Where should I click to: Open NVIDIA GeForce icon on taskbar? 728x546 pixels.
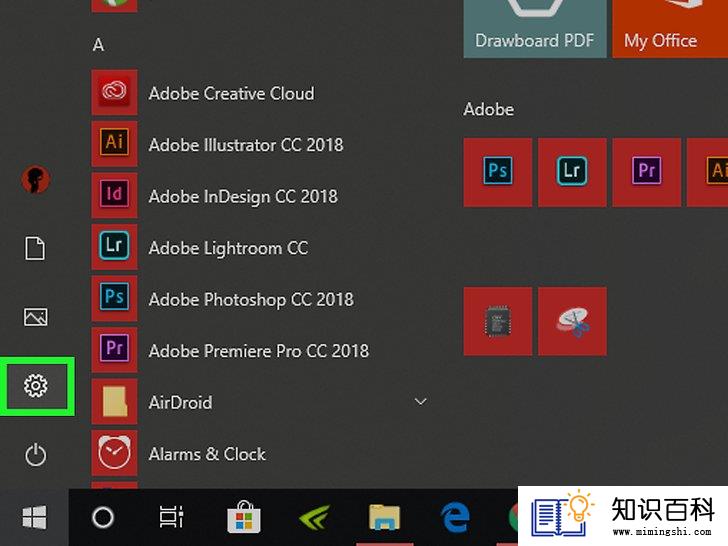(315, 517)
